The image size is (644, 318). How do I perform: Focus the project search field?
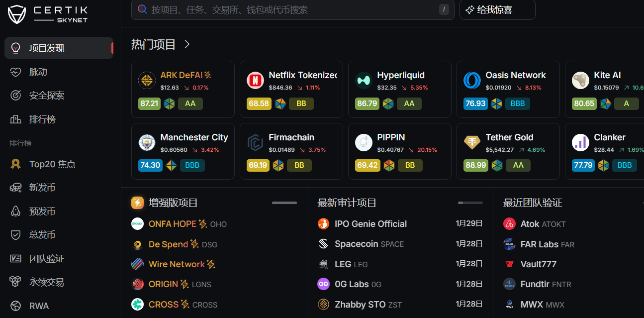click(x=292, y=9)
